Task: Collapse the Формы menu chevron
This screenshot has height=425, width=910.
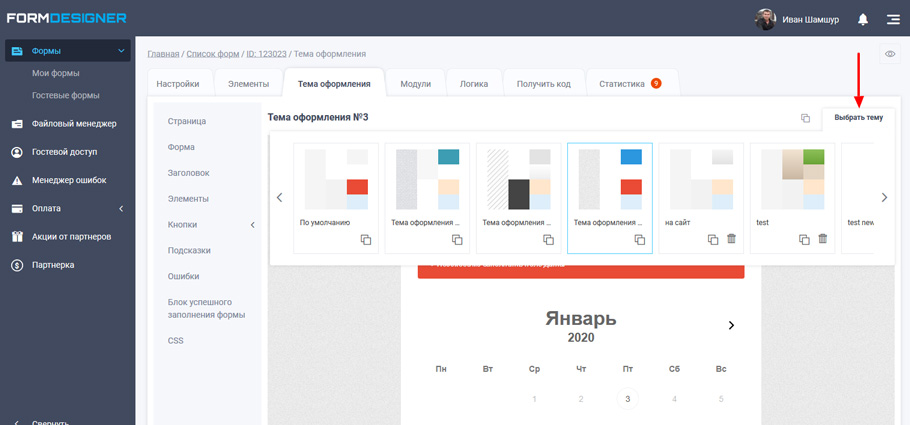Action: click(x=121, y=51)
